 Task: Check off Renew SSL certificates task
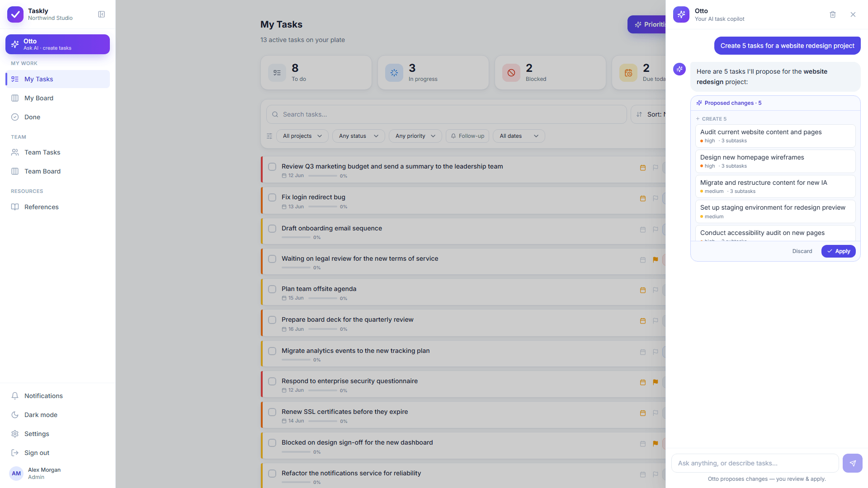click(x=272, y=412)
